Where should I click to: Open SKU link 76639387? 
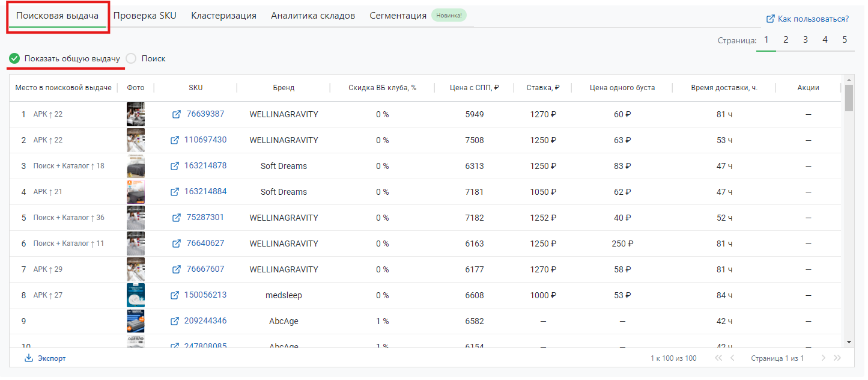point(205,114)
